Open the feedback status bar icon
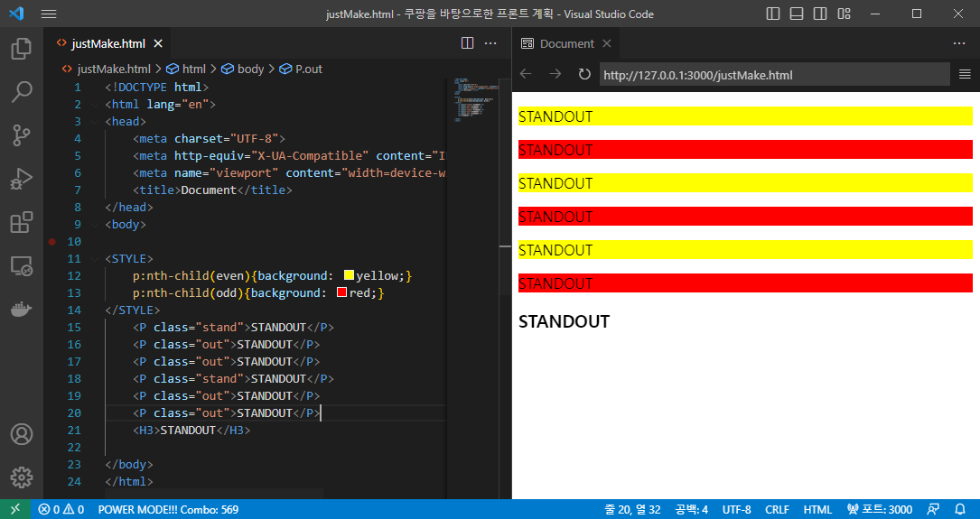This screenshot has width=980, height=519. 933,509
